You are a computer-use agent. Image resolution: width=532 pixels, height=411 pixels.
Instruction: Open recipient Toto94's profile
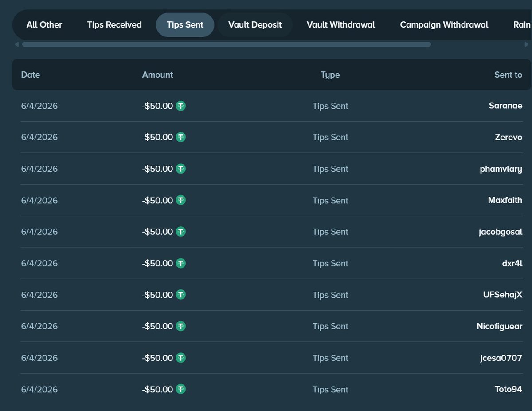[x=509, y=389]
